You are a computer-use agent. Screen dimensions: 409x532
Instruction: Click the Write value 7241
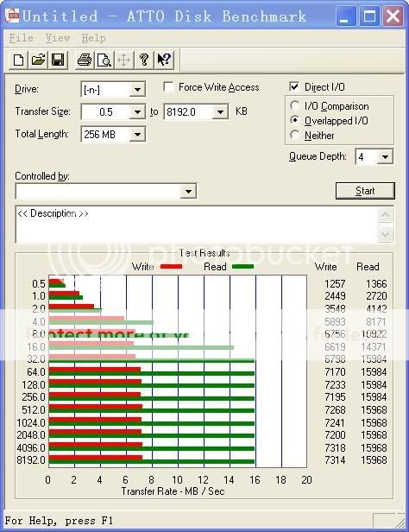click(335, 423)
